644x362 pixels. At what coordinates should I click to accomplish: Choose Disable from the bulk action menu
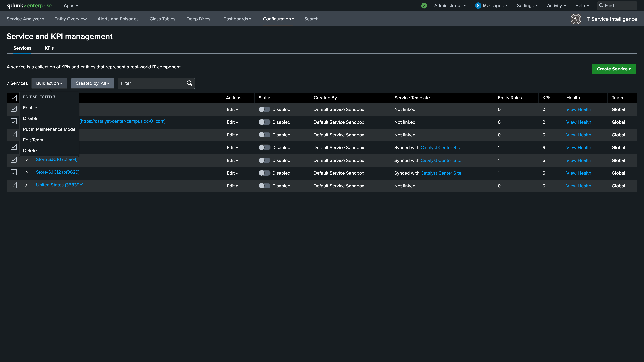coord(49,118)
